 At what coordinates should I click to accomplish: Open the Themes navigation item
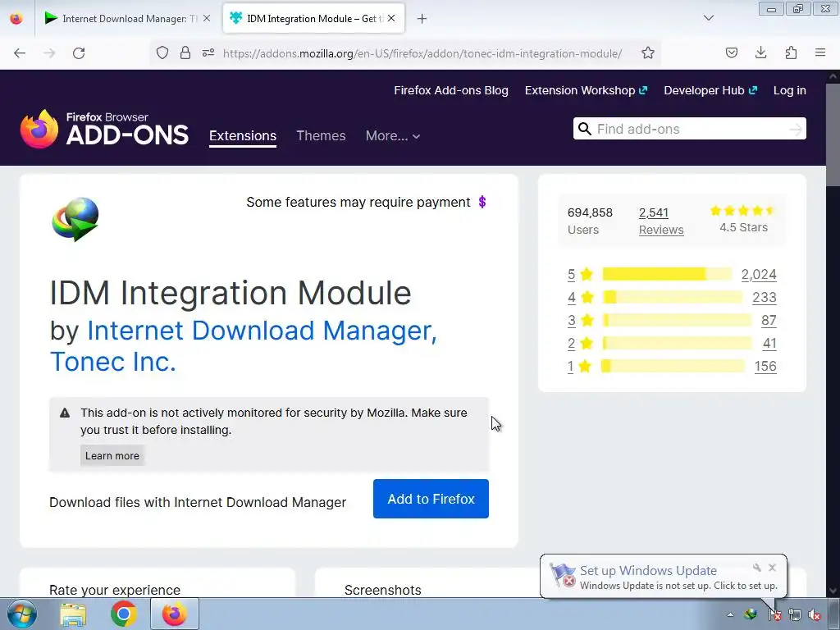pos(321,135)
